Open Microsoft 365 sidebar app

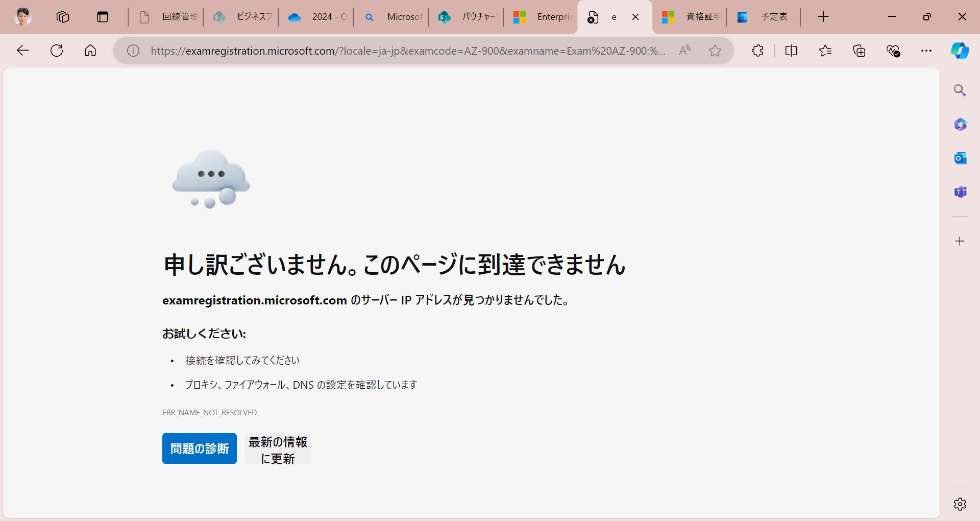960,124
